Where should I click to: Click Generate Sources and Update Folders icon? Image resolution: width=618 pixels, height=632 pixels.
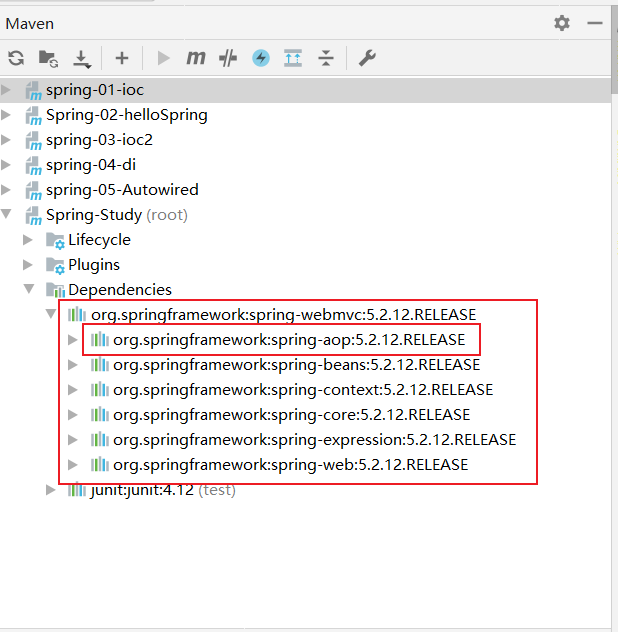(x=48, y=58)
